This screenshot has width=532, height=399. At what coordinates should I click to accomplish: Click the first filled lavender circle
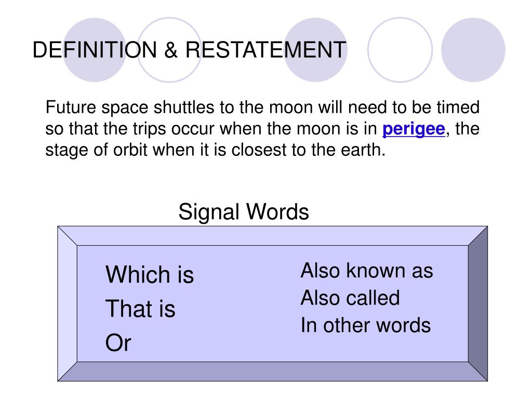click(95, 50)
